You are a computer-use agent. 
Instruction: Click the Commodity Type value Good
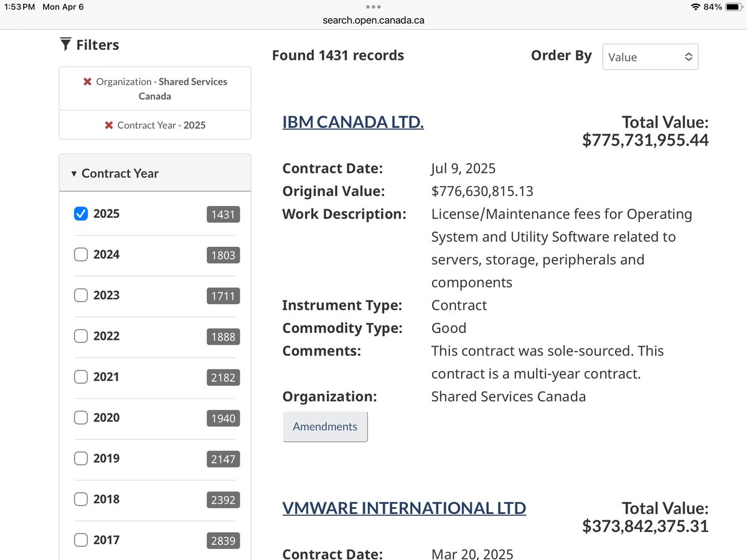click(x=449, y=328)
